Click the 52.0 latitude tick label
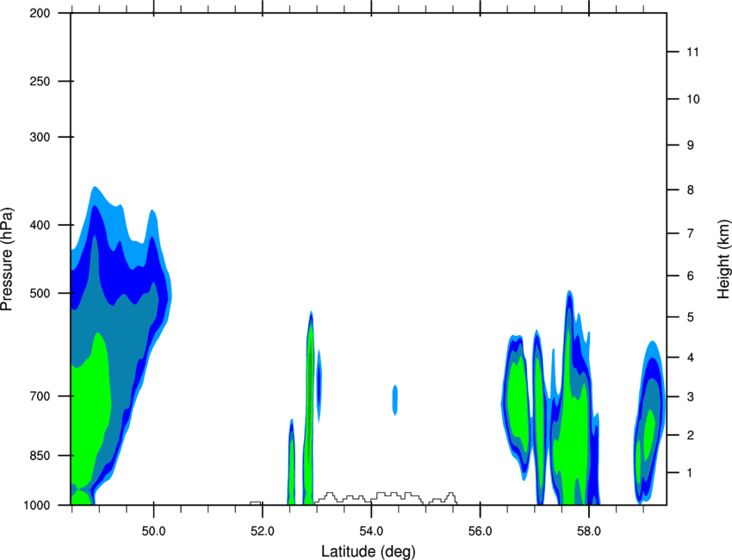 point(263,532)
